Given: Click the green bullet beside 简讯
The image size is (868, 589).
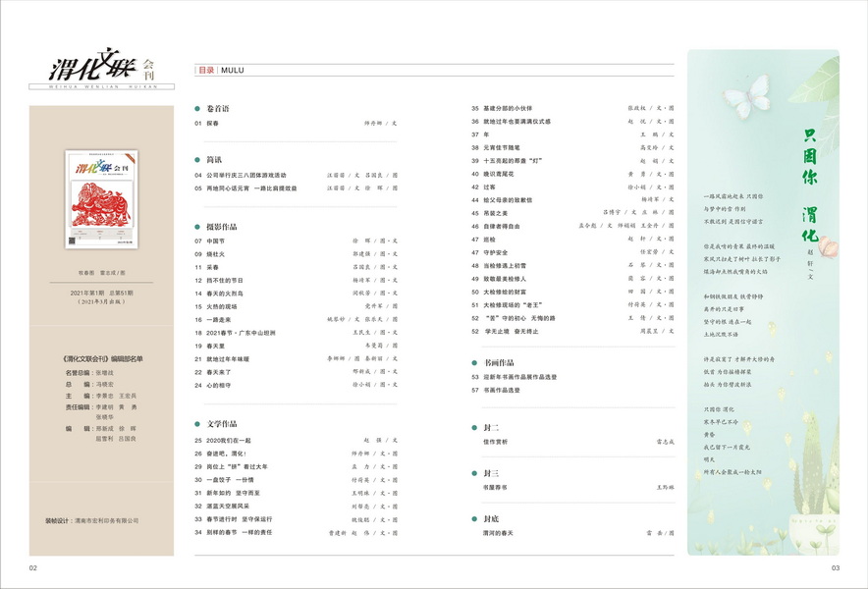Looking at the screenshot, I should click(198, 159).
